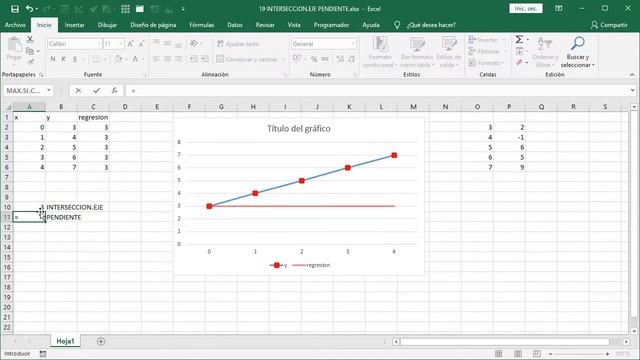Click the zoom slider in the status bar

(579, 354)
